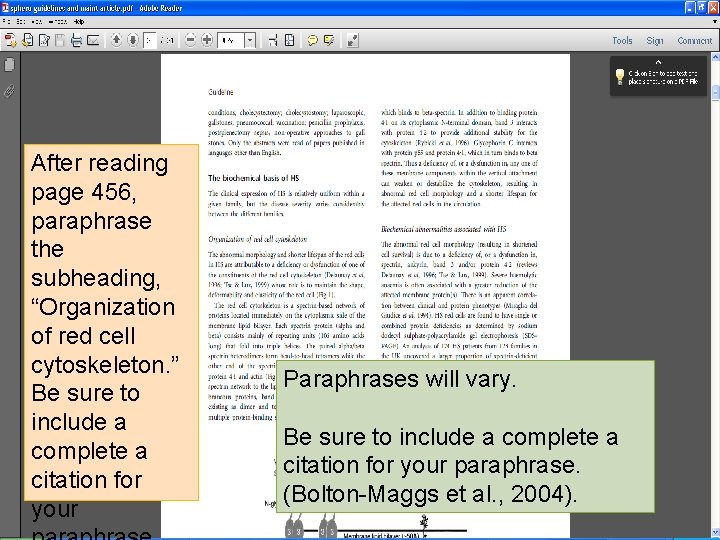Print the document with the printer icon
This screenshot has width=720, height=540.
[x=76, y=40]
